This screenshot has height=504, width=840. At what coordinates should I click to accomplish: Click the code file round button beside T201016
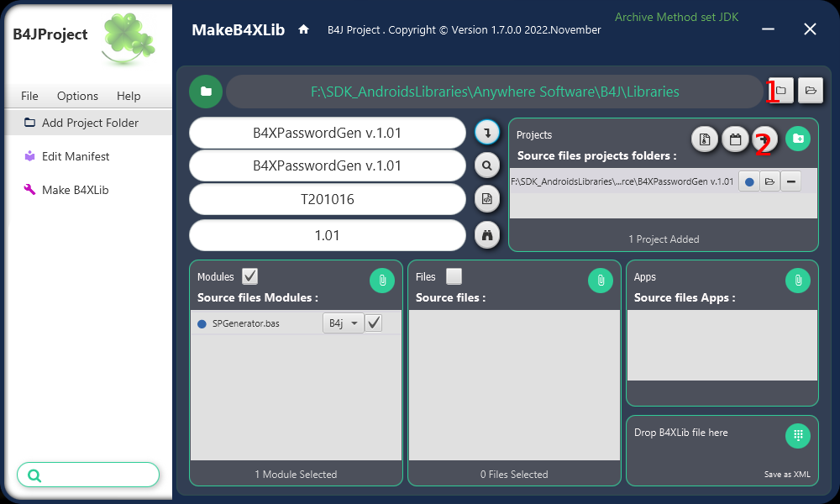[487, 199]
